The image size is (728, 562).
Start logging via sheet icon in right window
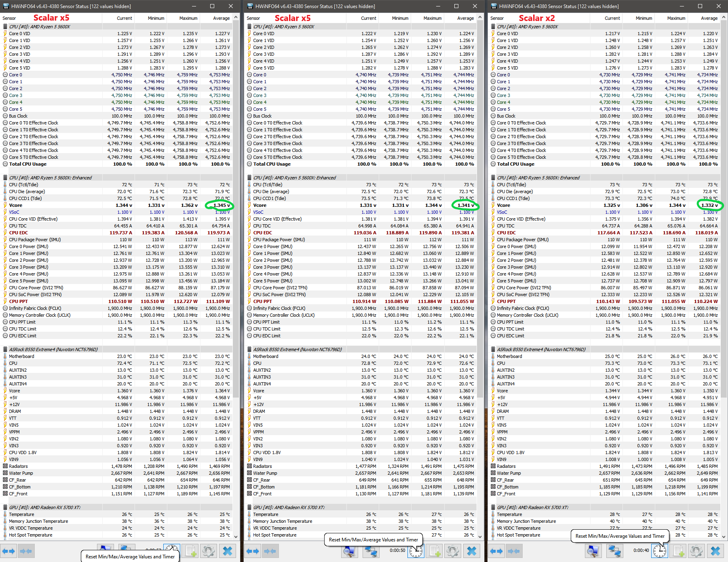(679, 551)
